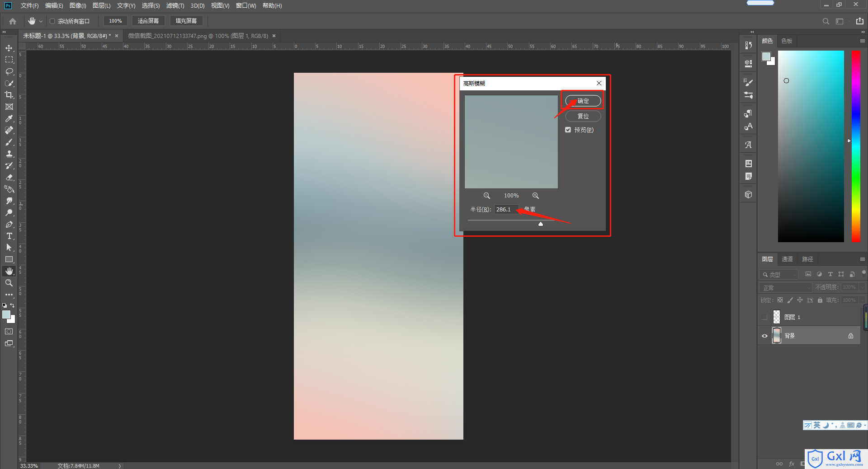Open the Layers panel menu
The width and height of the screenshot is (868, 469).
pyautogui.click(x=862, y=259)
